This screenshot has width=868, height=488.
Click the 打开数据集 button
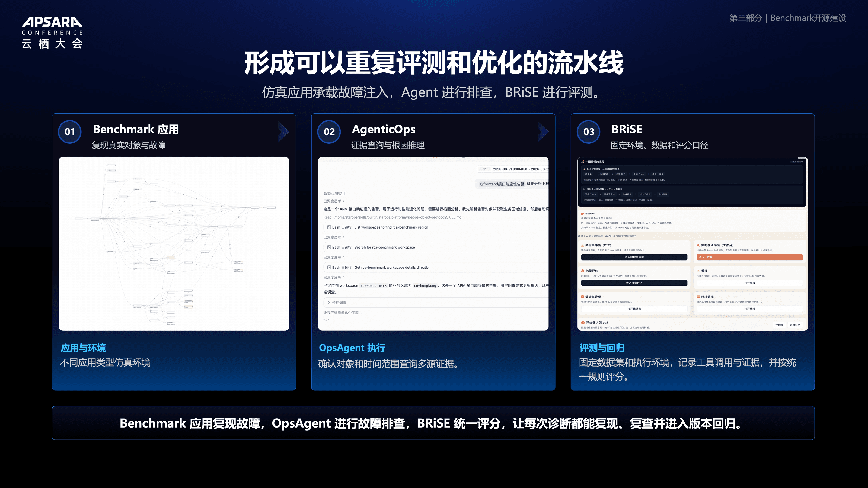click(634, 309)
